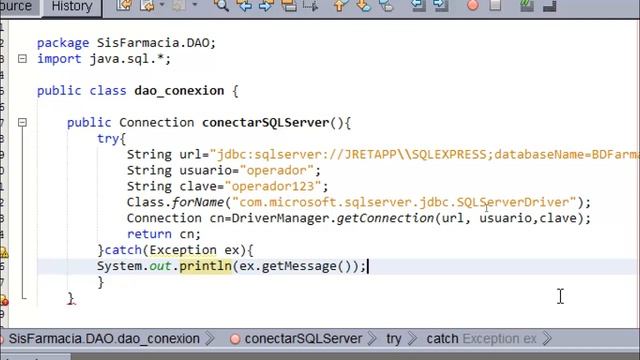Toggle Bookmark on current line

[x=386, y=5]
